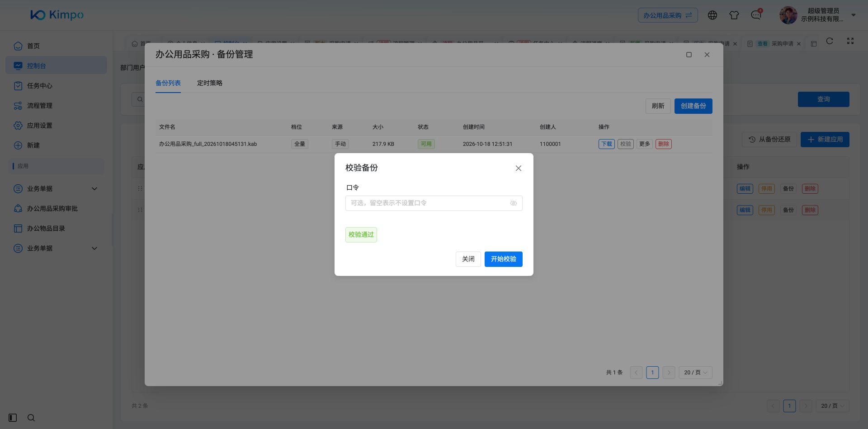Select backup file name 办公用品采购_full_20261018045131.kab
The image size is (868, 429).
[x=208, y=144]
